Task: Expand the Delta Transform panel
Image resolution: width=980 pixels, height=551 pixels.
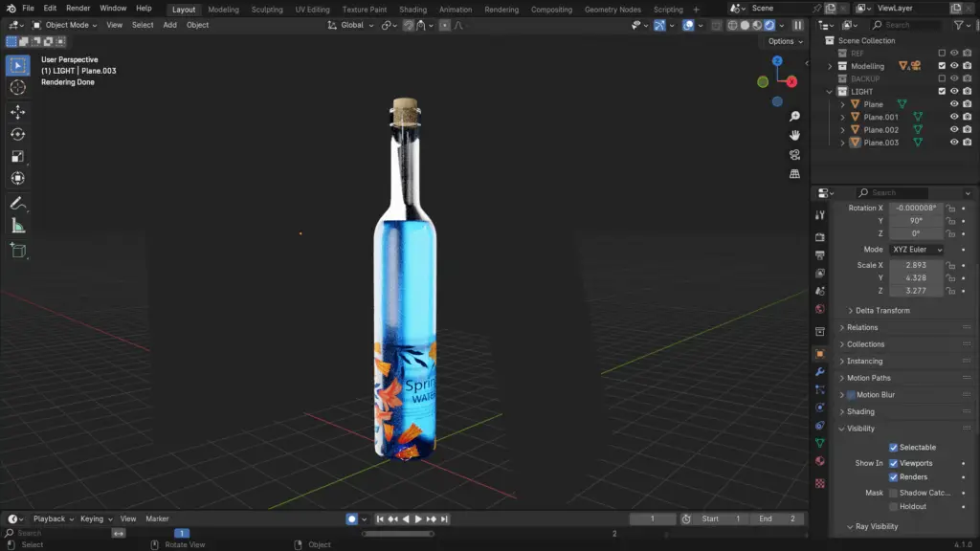Action: [881, 311]
